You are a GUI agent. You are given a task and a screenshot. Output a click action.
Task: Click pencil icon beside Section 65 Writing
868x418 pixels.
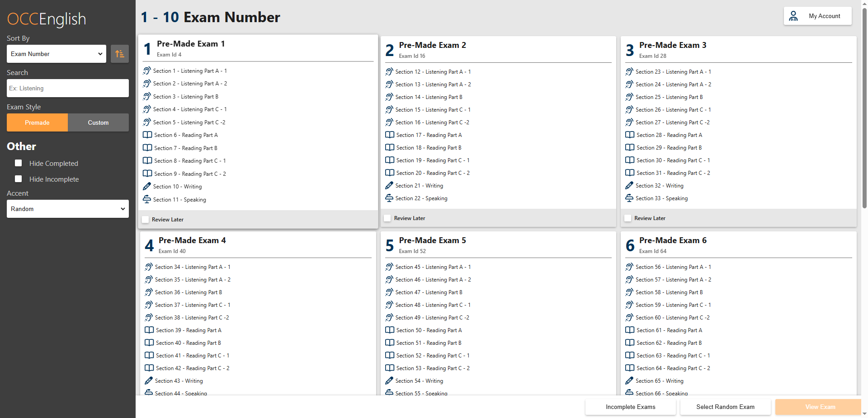[x=629, y=380]
